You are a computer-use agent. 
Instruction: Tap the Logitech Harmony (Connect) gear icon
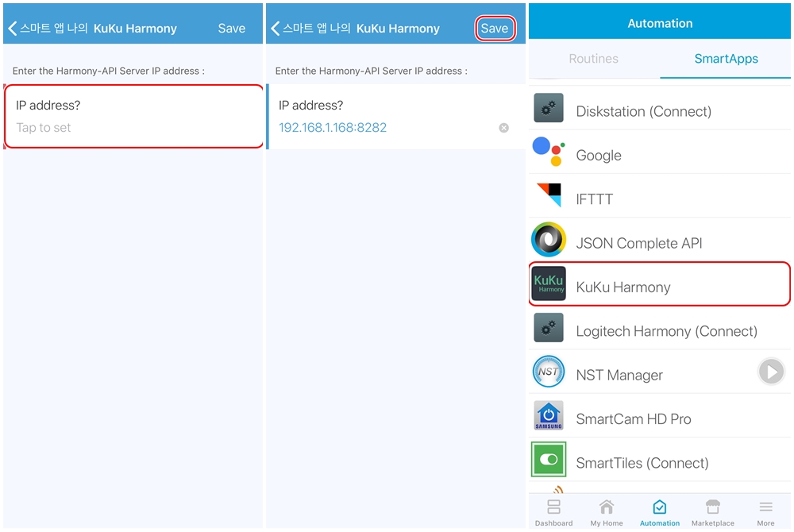pyautogui.click(x=549, y=327)
